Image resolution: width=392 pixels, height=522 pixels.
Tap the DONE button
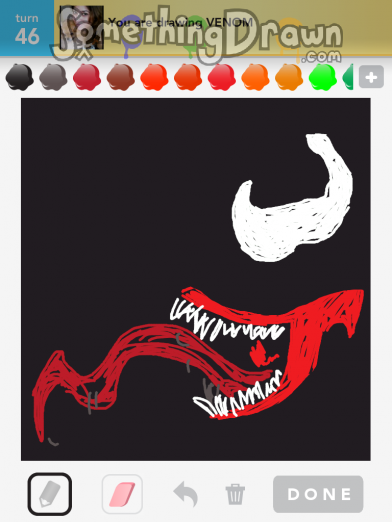coord(318,494)
